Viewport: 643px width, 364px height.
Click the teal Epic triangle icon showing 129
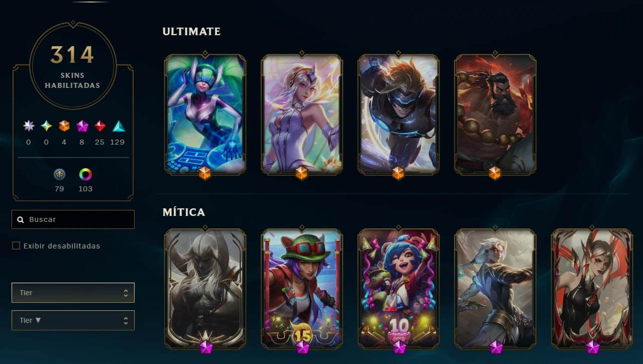tap(119, 126)
